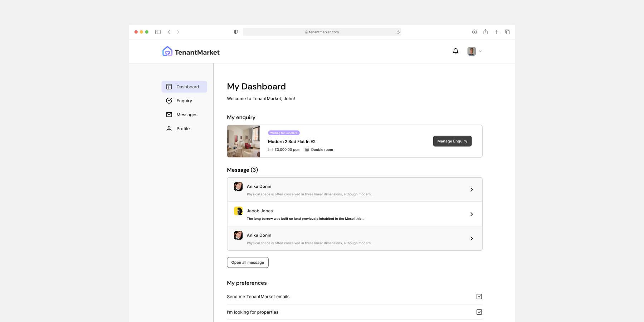
Task: Select Profile in the sidebar
Action: point(182,129)
